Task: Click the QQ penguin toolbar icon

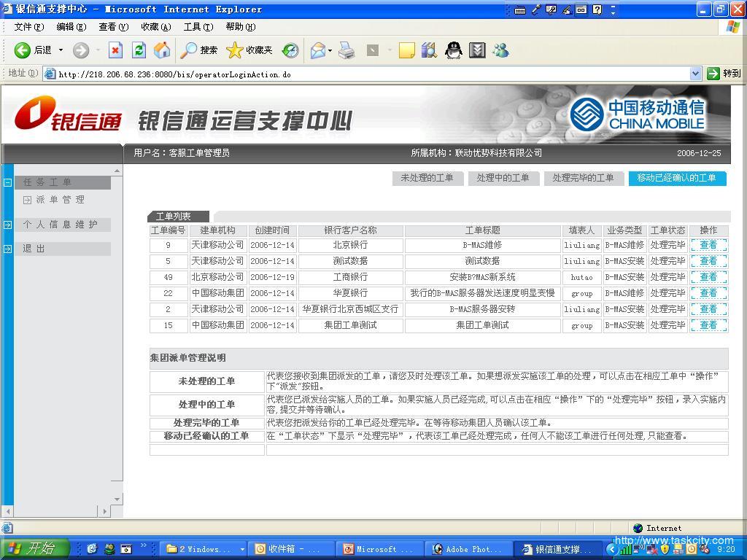Action: (454, 50)
